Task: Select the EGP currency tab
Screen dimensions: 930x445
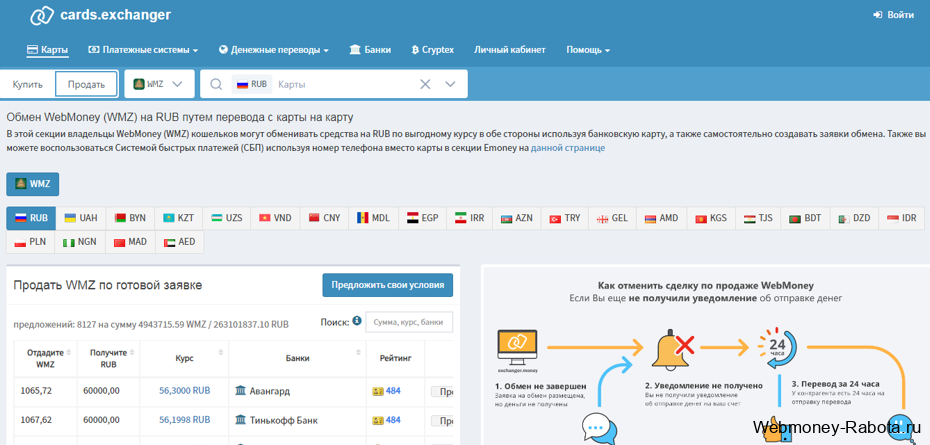Action: click(x=422, y=218)
